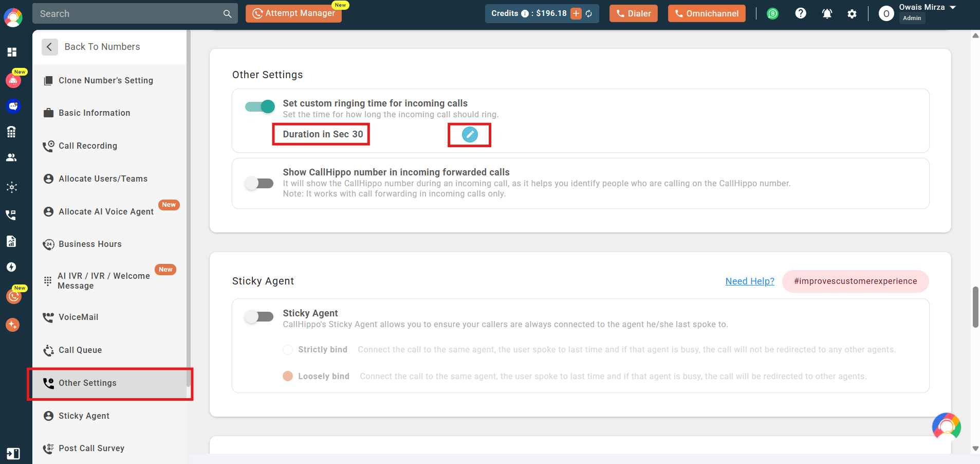Click the scrollbar up arrow at top right

pos(975,35)
